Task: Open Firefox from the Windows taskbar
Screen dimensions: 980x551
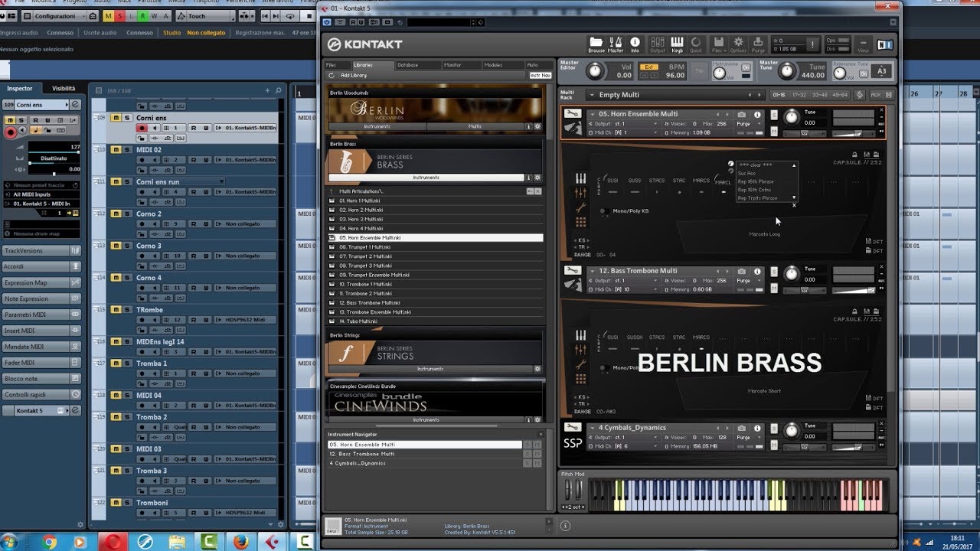Action: [x=240, y=542]
